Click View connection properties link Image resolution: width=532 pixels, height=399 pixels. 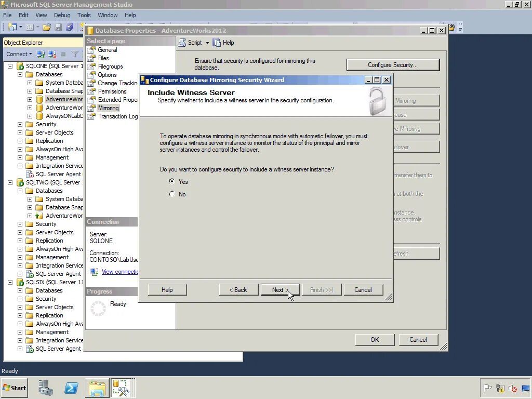(x=120, y=272)
